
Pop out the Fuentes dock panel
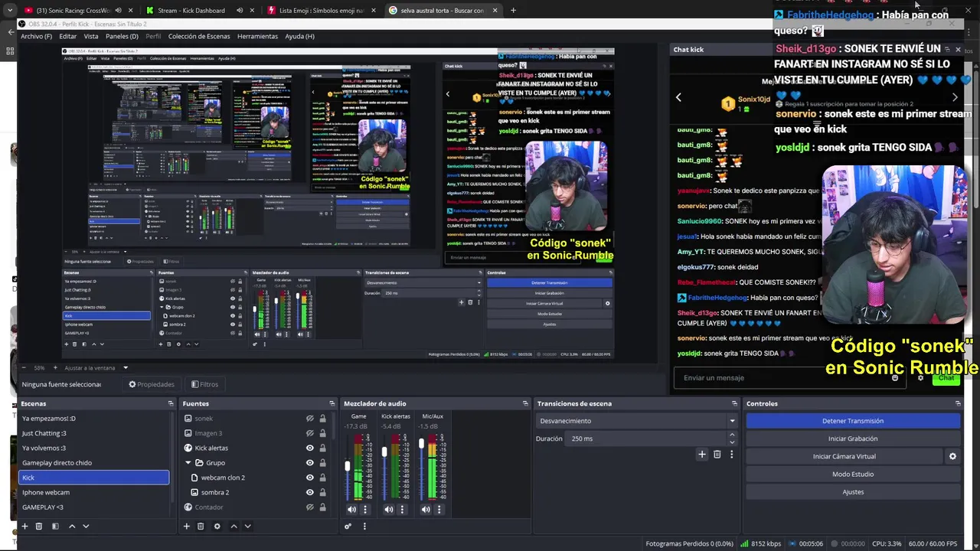[x=332, y=403]
